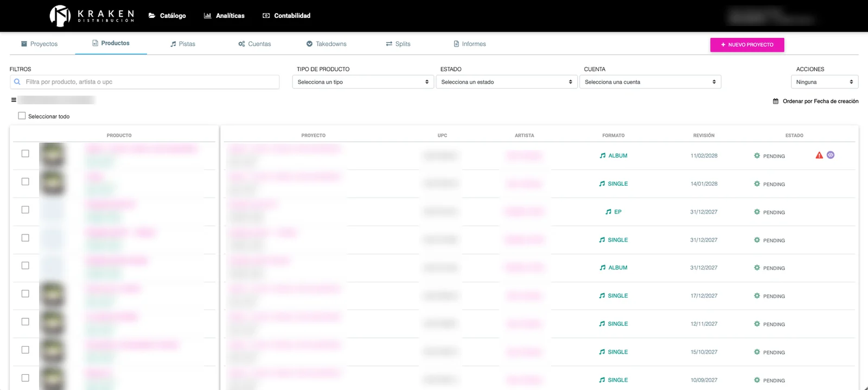Focus the product, artist or UPC filter field
Viewport: 868px width, 390px height.
pyautogui.click(x=144, y=82)
